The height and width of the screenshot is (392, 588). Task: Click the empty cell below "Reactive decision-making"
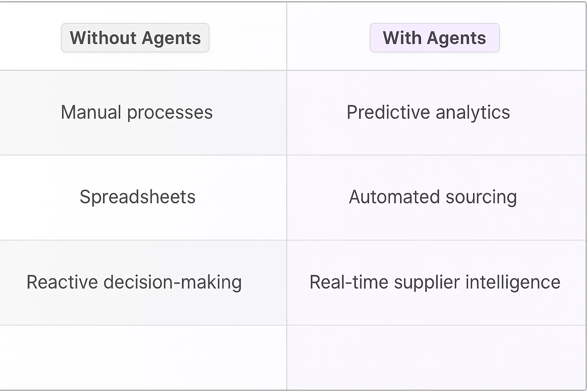(x=143, y=357)
